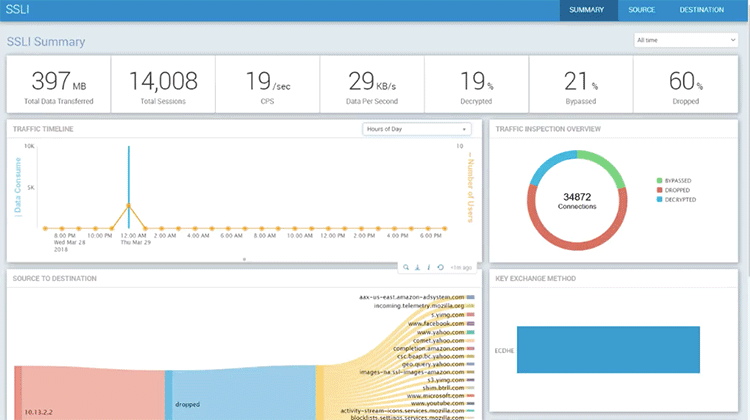Click the 19/sec CPS card

click(267, 85)
